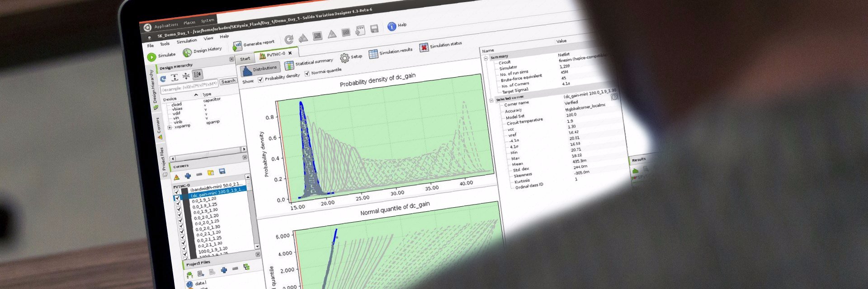Image resolution: width=868 pixels, height=289 pixels.
Task: Click the Setup gear icon
Action: pyautogui.click(x=344, y=58)
